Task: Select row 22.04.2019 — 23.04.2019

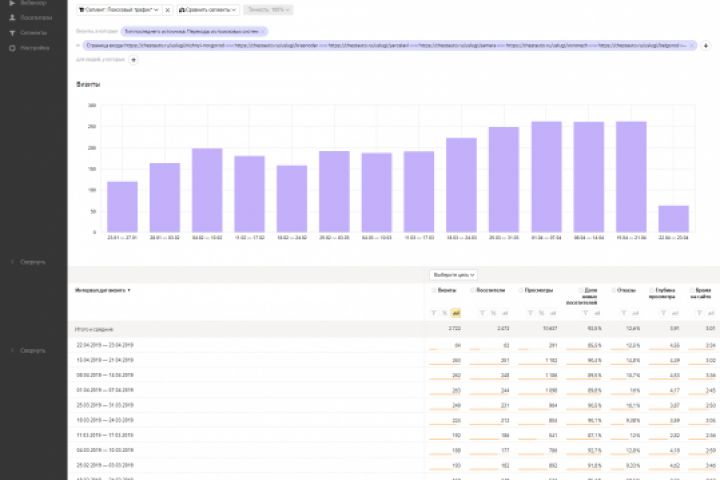Action: pos(394,345)
